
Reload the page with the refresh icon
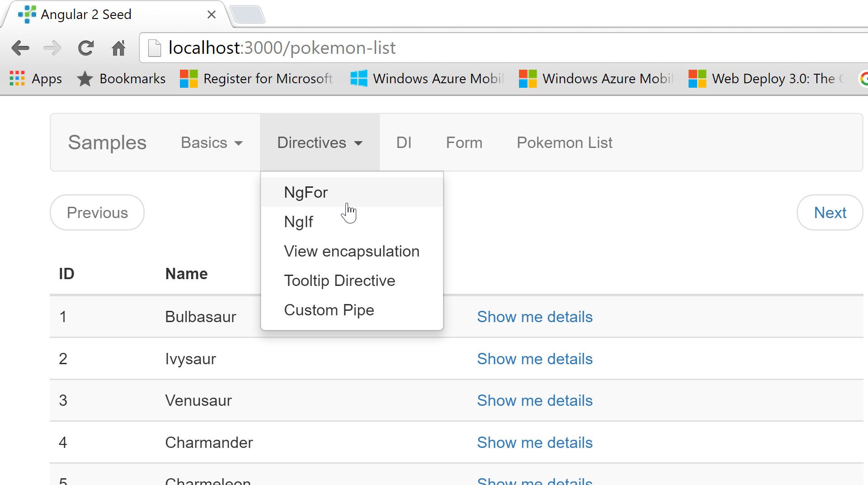point(85,48)
